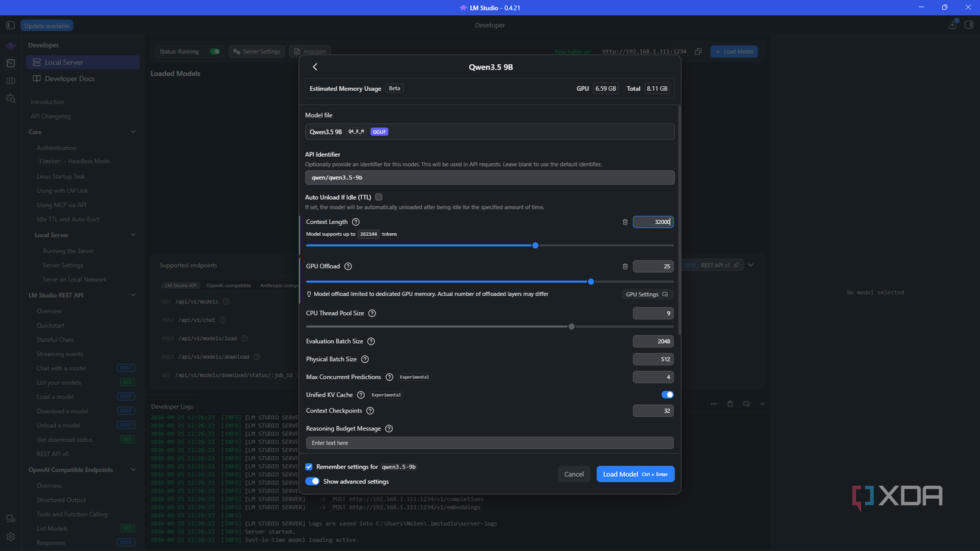Image resolution: width=980 pixels, height=551 pixels.
Task: Open help for GPU Offload
Action: click(x=348, y=267)
